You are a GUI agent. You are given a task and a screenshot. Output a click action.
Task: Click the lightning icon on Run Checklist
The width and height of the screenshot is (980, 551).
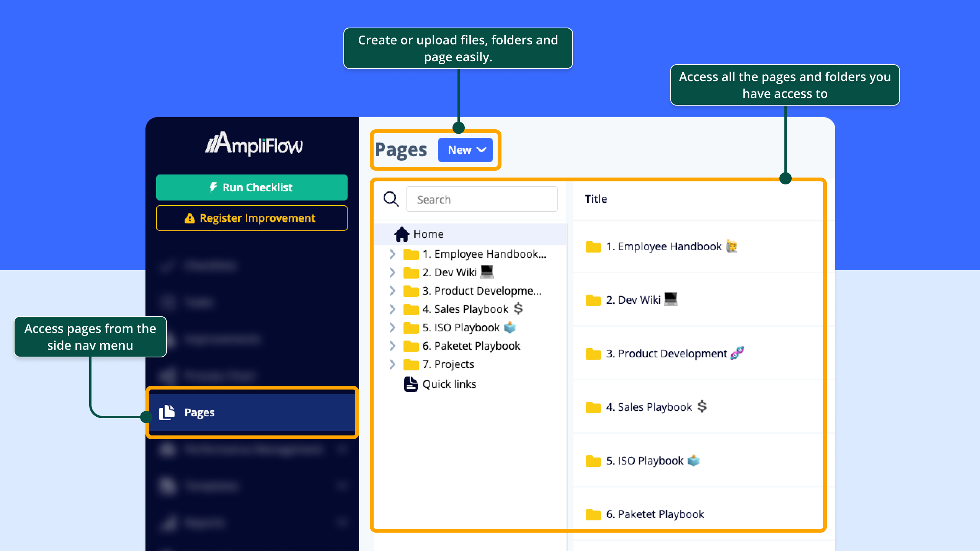pyautogui.click(x=213, y=187)
